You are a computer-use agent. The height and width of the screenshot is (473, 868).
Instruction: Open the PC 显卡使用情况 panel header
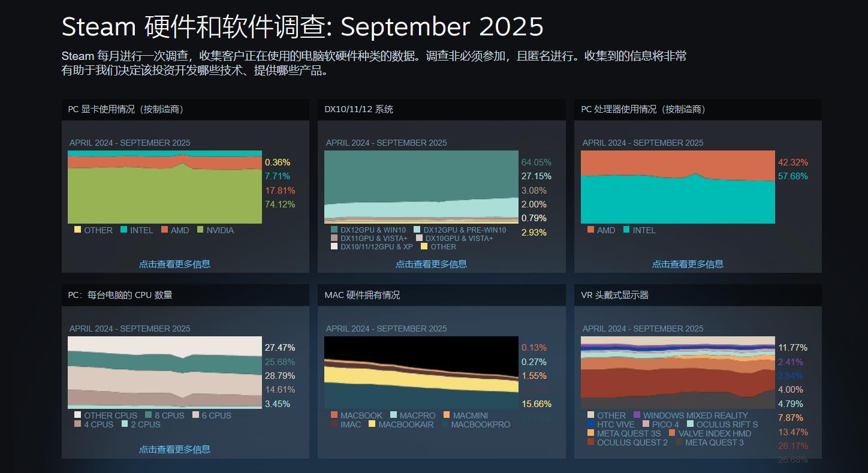[126, 109]
